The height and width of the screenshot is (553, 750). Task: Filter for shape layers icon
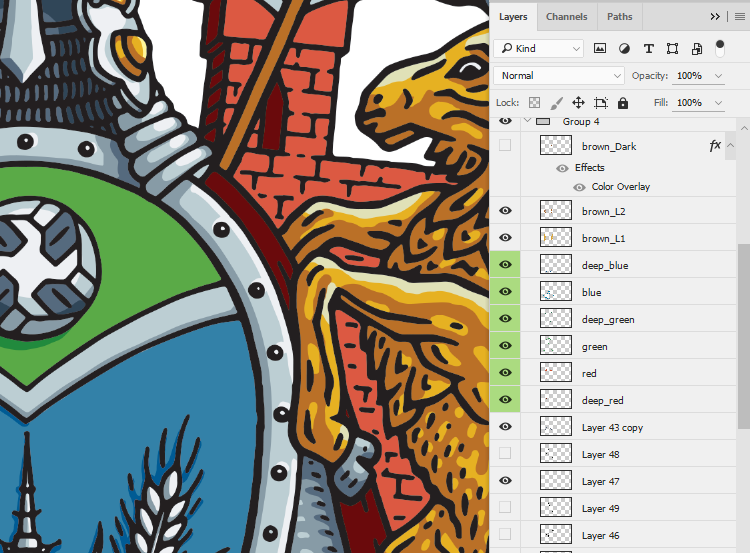[672, 48]
